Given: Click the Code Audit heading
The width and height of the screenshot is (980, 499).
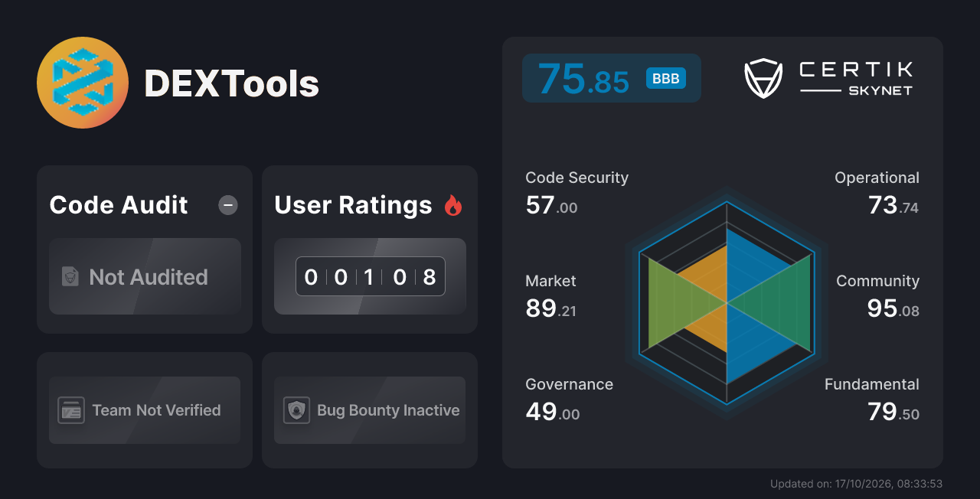Looking at the screenshot, I should click(119, 205).
